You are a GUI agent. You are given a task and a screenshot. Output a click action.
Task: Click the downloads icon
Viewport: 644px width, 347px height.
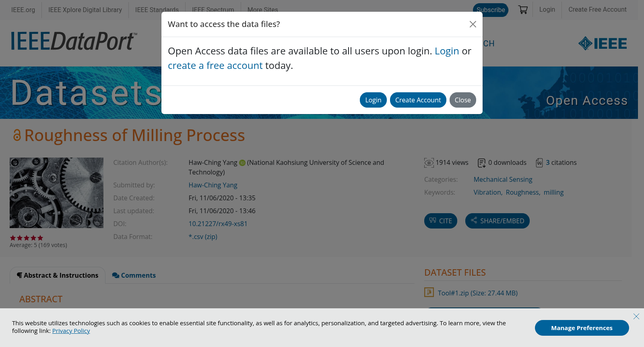coord(481,163)
